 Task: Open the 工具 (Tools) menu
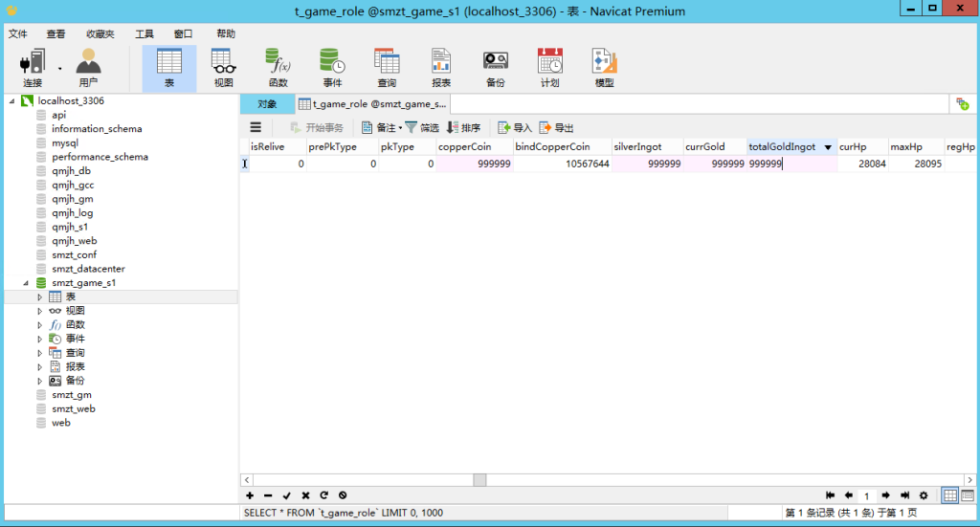[144, 33]
